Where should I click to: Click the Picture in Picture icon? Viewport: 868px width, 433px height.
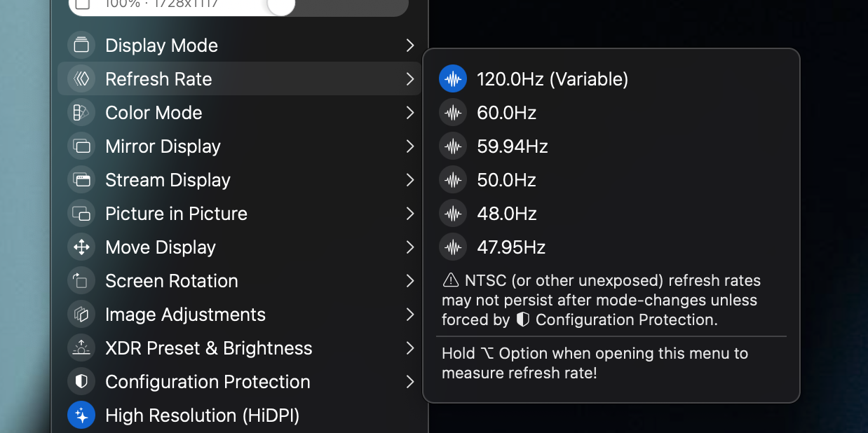[x=81, y=213]
